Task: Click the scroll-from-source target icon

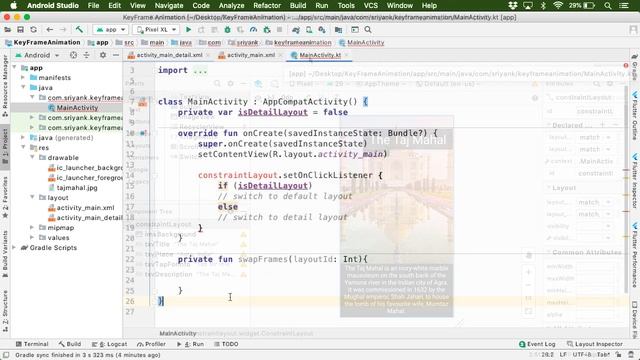Action: pyautogui.click(x=73, y=55)
